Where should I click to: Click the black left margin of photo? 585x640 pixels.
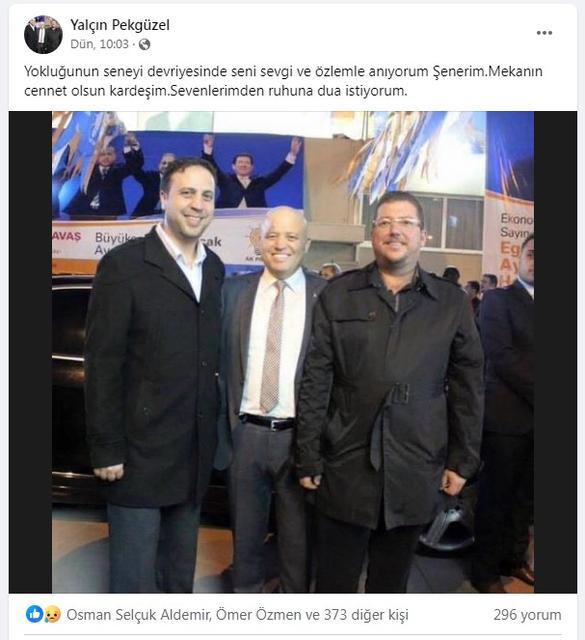(x=31, y=352)
